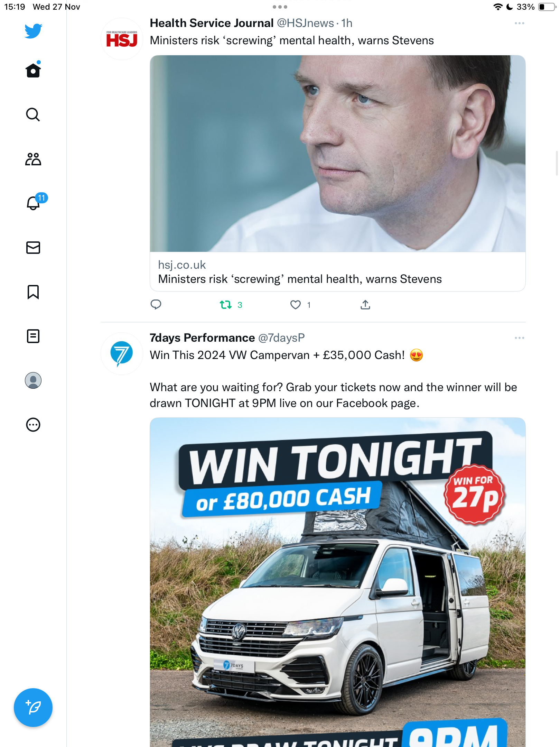
Task: Open the profile avatar in sidebar
Action: coord(33,380)
